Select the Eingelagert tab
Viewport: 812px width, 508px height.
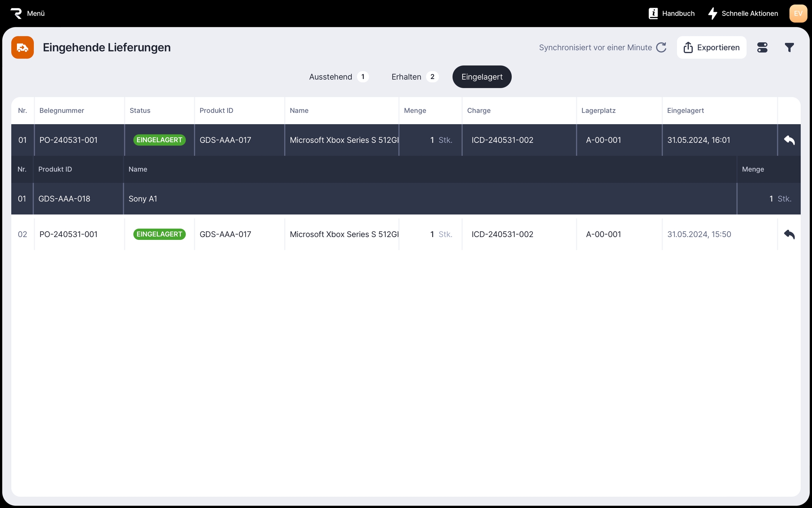(482, 77)
